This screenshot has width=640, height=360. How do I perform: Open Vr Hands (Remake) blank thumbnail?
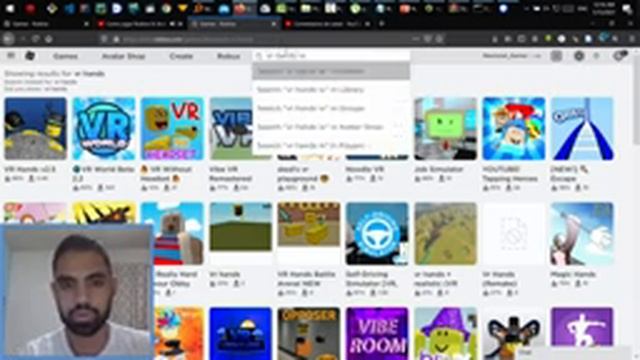pos(513,233)
